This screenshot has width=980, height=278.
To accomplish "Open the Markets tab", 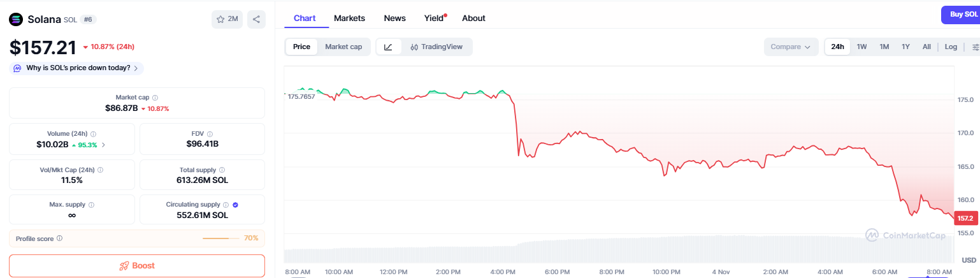I will (349, 18).
